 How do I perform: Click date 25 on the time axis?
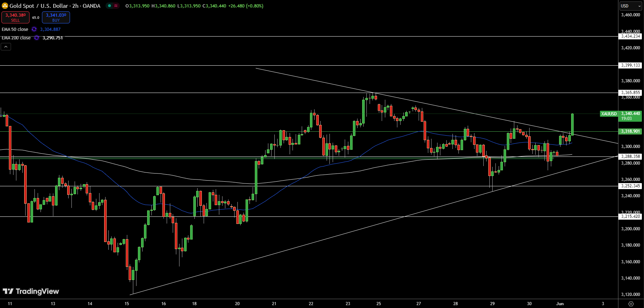coord(379,304)
